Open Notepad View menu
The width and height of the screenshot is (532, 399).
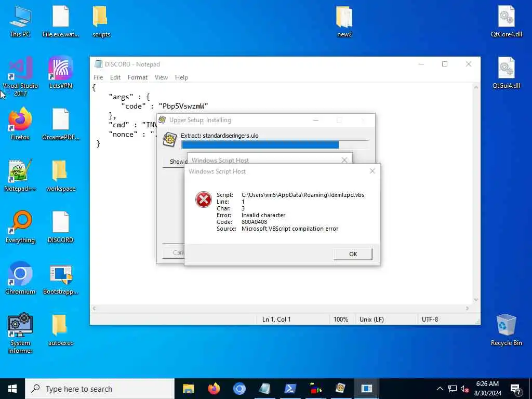pyautogui.click(x=161, y=77)
